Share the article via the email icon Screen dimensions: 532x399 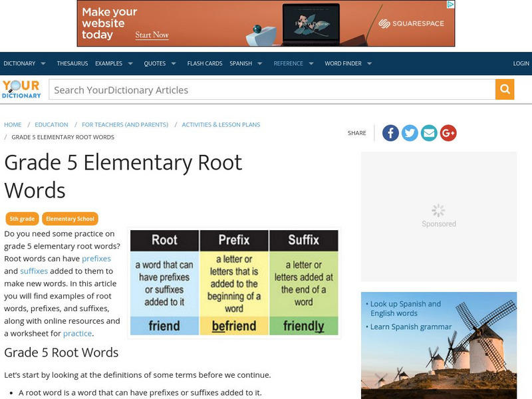click(x=429, y=132)
